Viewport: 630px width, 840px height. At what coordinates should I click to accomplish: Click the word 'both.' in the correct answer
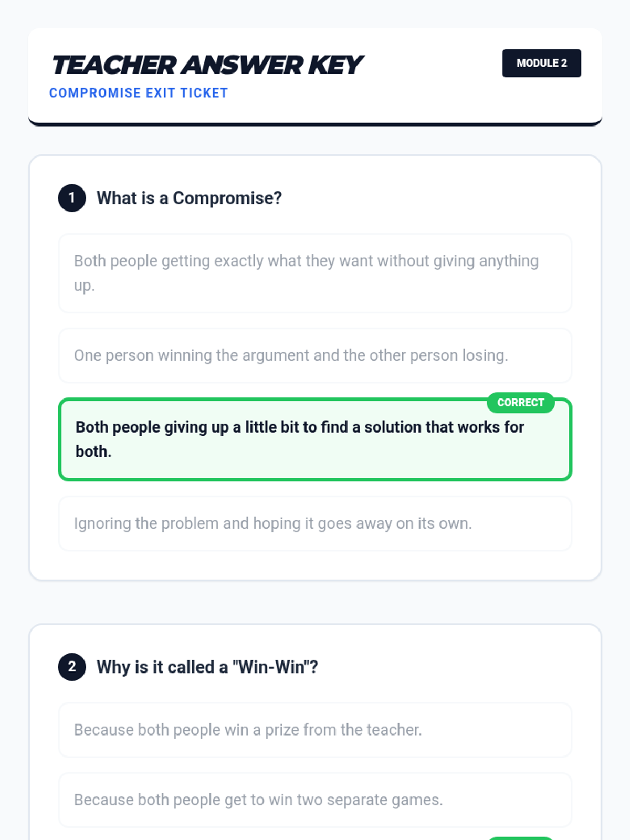tap(93, 451)
